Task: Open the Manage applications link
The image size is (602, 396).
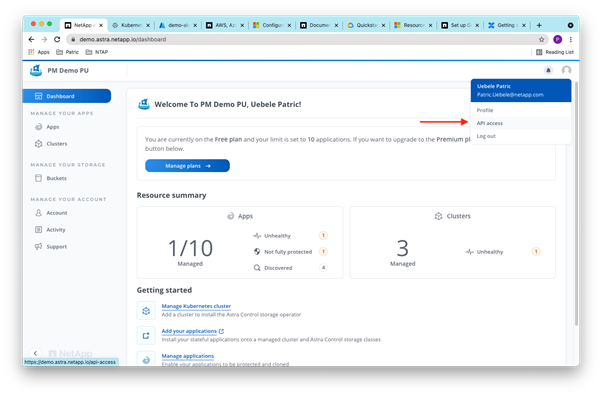Action: tap(188, 356)
